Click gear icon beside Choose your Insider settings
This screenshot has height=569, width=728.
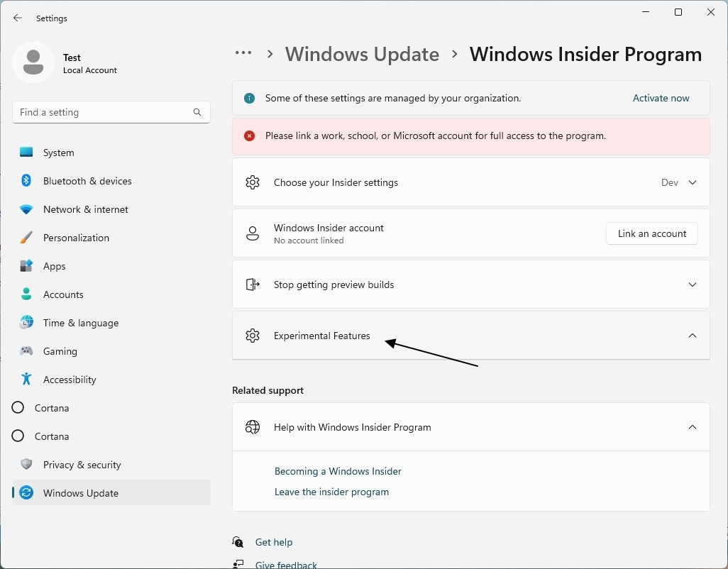[253, 182]
